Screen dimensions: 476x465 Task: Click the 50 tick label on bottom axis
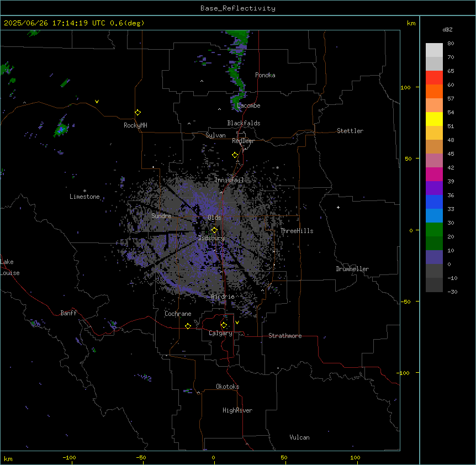click(x=284, y=457)
